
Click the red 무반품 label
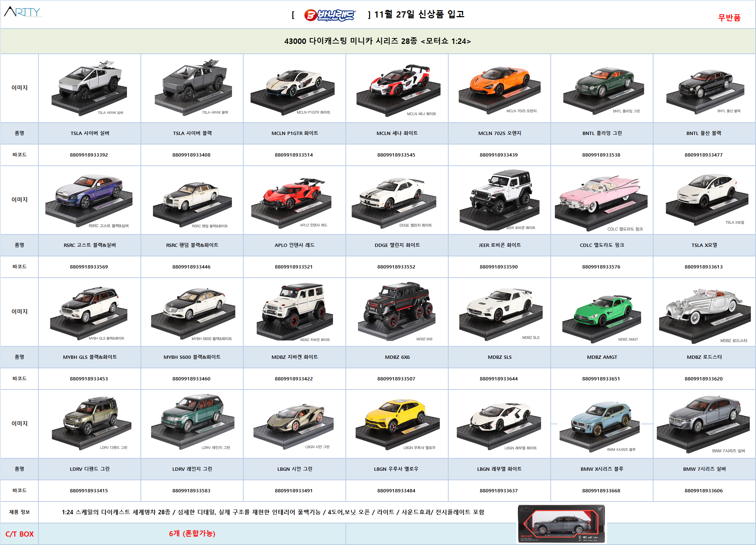click(729, 18)
